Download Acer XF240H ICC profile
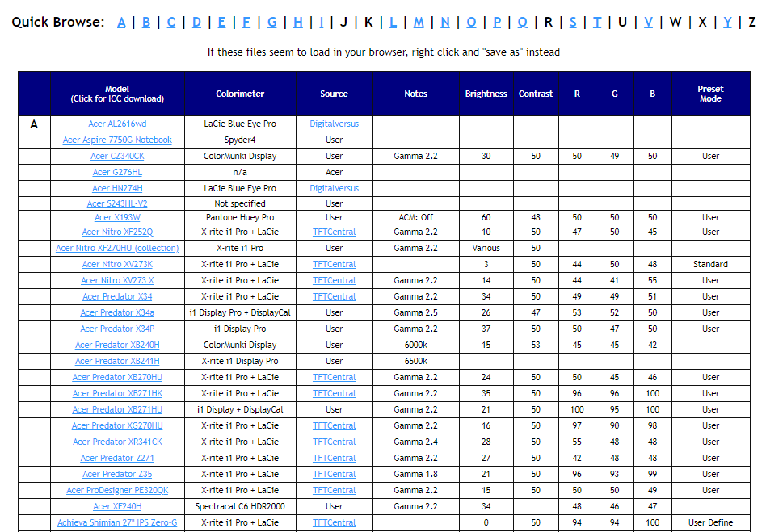Viewport: 766px width, 532px height. pos(117,507)
